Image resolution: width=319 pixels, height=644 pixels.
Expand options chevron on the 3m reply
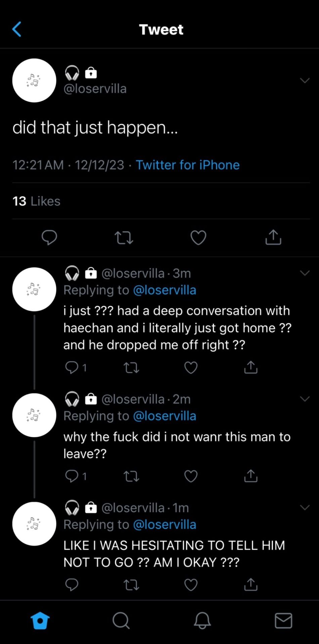point(305,273)
